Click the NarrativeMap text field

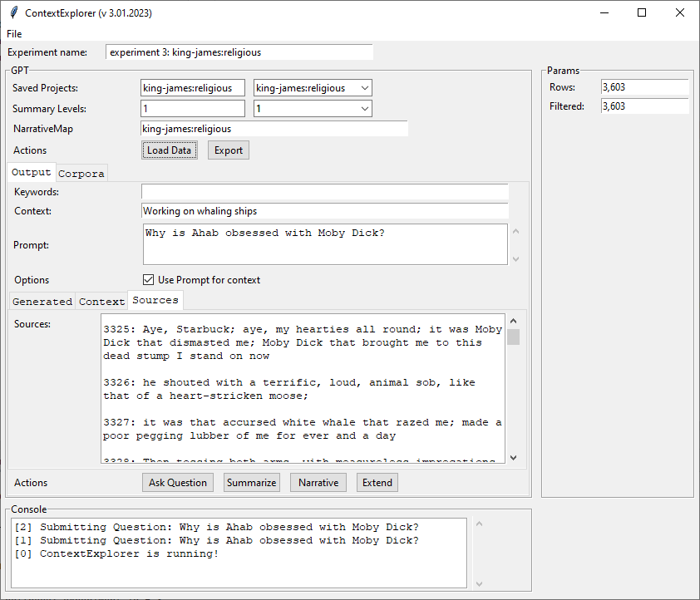click(274, 129)
